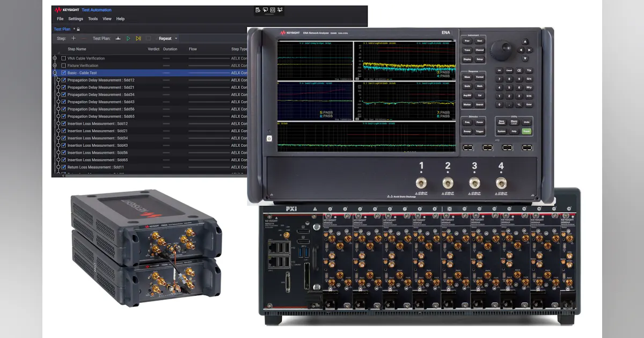The image size is (644, 338).
Task: Click breakpoint circle of Insertion Loss Sdd43 row
Action: pos(58,145)
